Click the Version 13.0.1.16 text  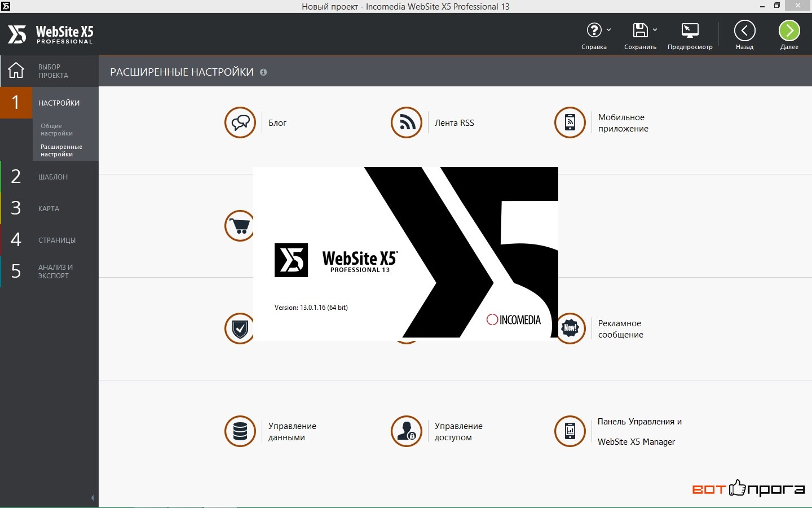point(311,308)
